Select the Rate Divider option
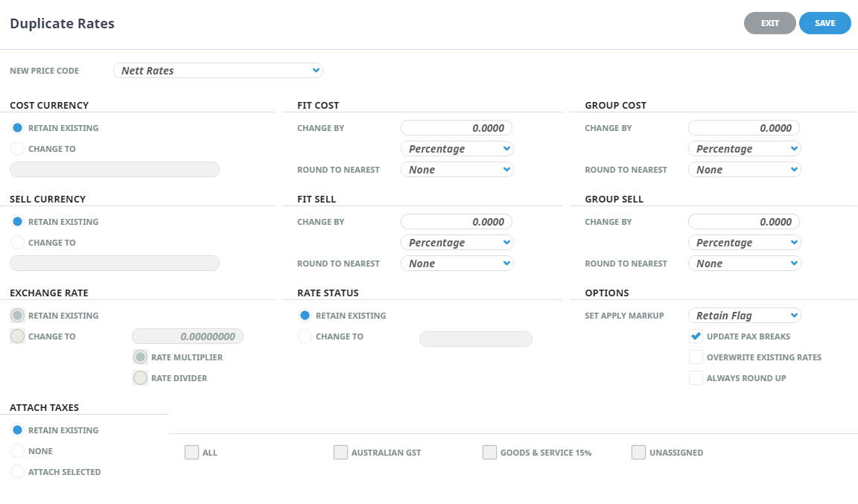Viewport: 858px width, 504px height. [140, 378]
